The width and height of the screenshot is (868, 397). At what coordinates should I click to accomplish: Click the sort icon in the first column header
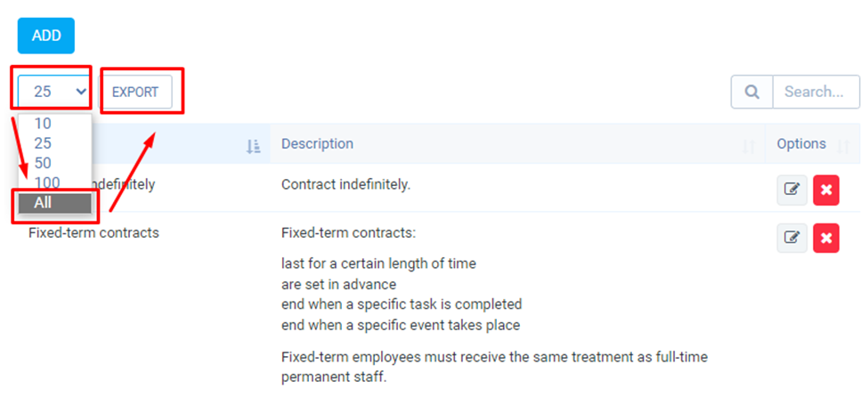coord(253,146)
